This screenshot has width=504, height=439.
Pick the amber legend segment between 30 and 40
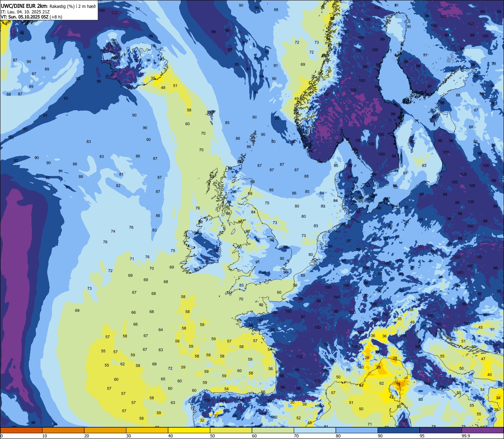[x=147, y=430]
